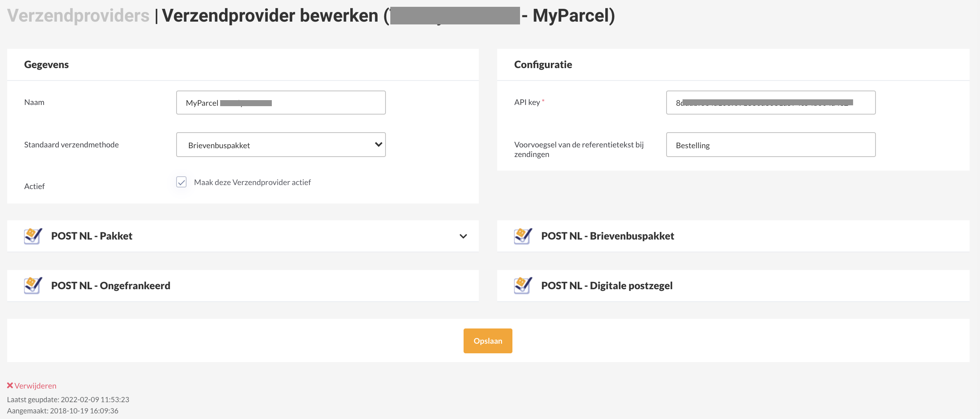This screenshot has height=419, width=980.
Task: Open the Standaard verzendmethode dropdown
Action: click(281, 145)
